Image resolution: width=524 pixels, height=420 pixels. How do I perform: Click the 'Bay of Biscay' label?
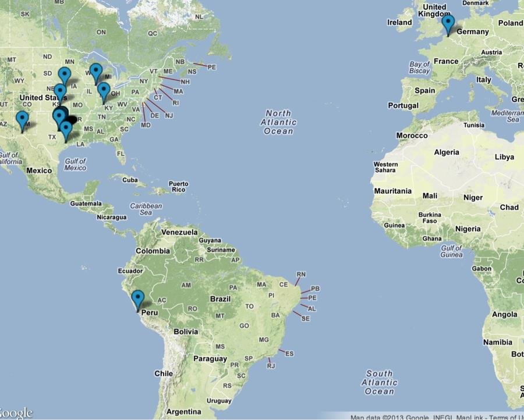420,67
